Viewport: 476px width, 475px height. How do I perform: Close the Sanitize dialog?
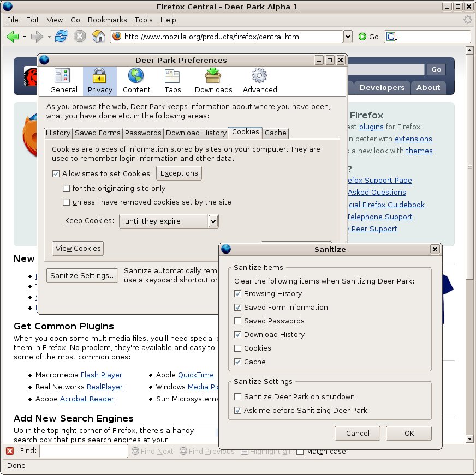pos(435,249)
